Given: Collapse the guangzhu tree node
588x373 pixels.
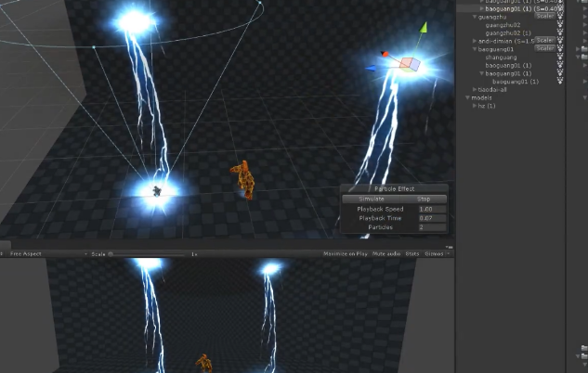Looking at the screenshot, I should click(475, 17).
